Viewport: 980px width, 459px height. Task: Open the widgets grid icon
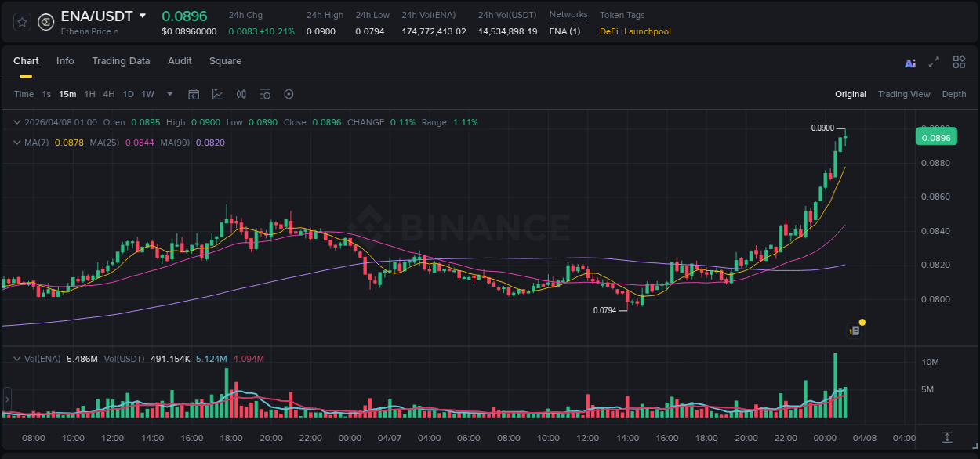pyautogui.click(x=959, y=62)
